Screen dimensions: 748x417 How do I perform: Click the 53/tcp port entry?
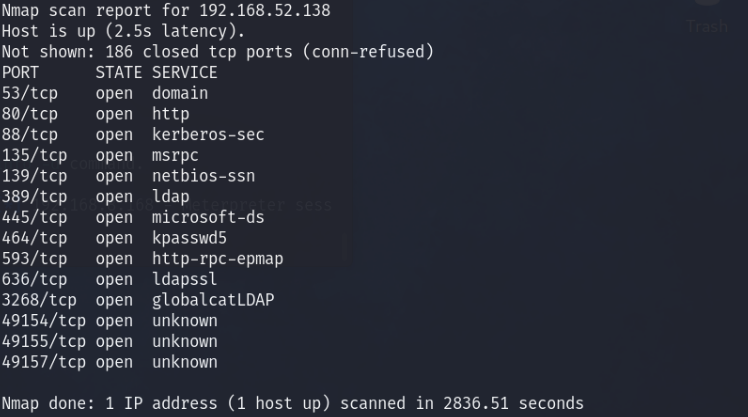(30, 93)
